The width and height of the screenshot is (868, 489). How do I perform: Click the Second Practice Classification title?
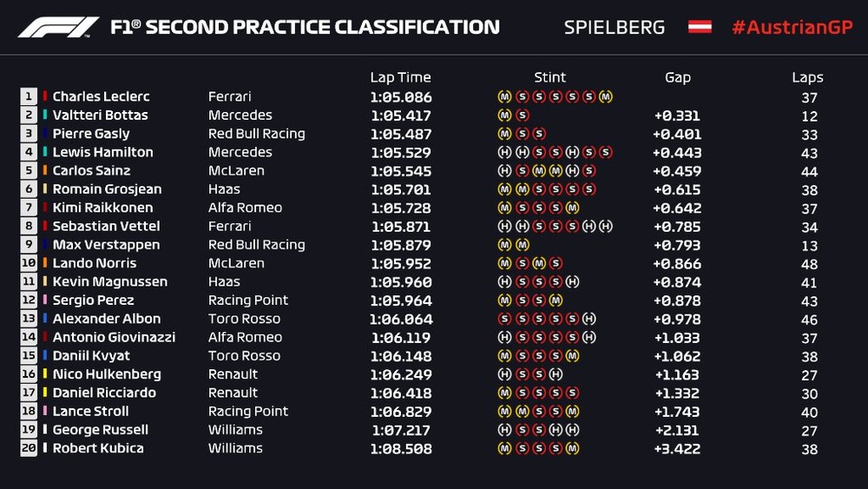point(305,27)
